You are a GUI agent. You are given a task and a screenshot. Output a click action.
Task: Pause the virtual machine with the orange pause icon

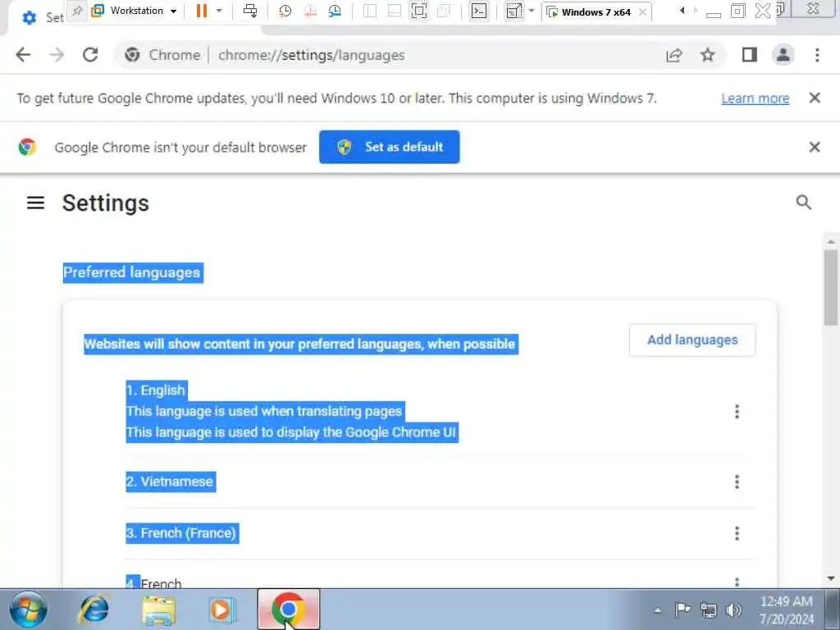click(x=202, y=11)
